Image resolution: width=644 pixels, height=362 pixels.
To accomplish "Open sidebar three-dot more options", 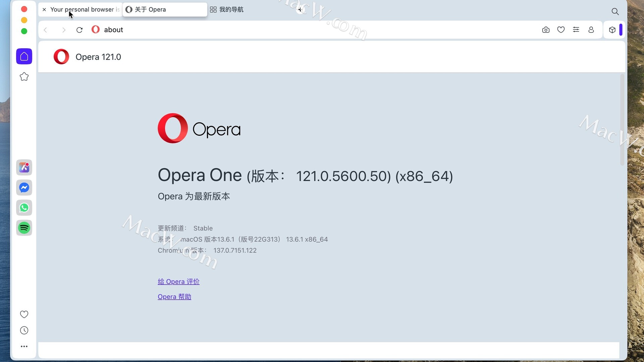I will (x=24, y=347).
